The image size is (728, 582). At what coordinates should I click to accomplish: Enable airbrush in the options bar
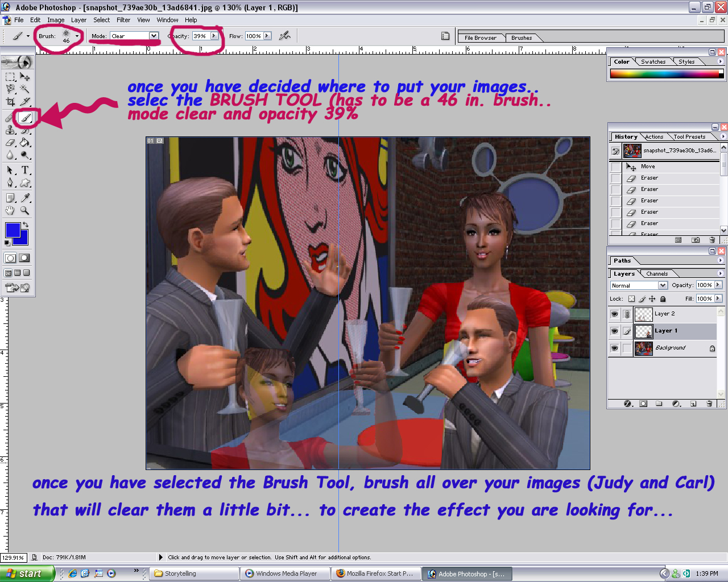285,36
